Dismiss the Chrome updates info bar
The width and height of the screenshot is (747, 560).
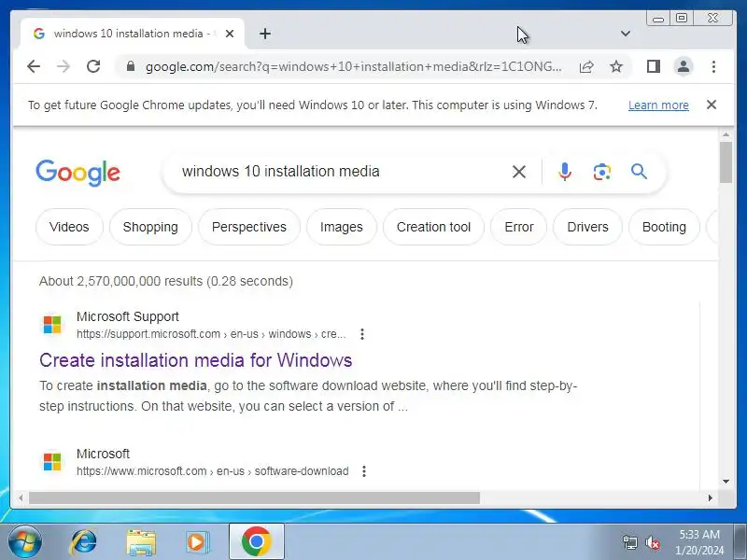[x=712, y=105]
